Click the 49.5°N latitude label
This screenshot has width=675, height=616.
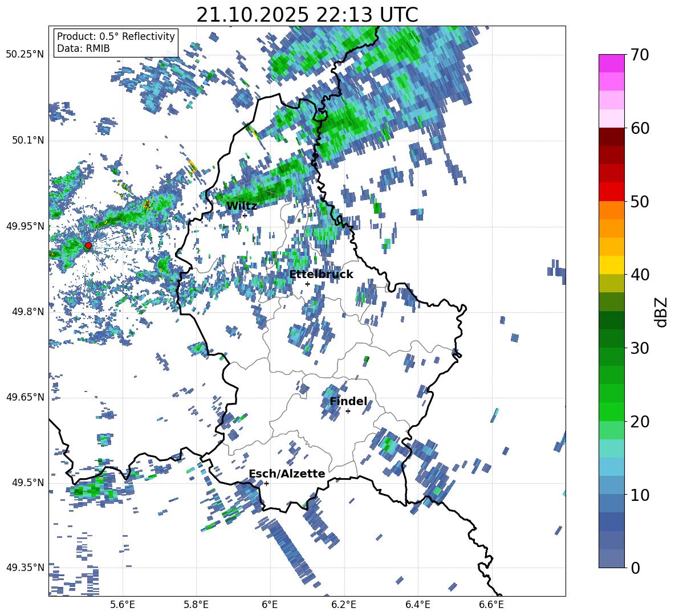tap(27, 482)
